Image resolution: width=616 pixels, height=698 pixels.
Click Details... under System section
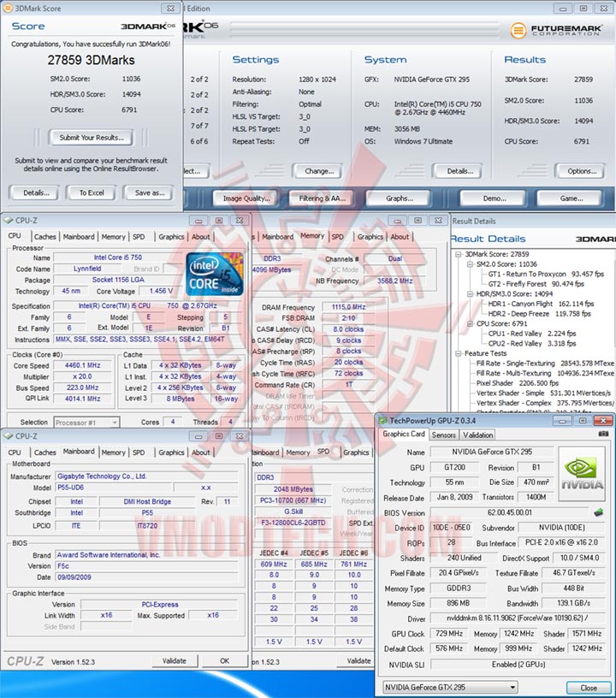pos(459,171)
